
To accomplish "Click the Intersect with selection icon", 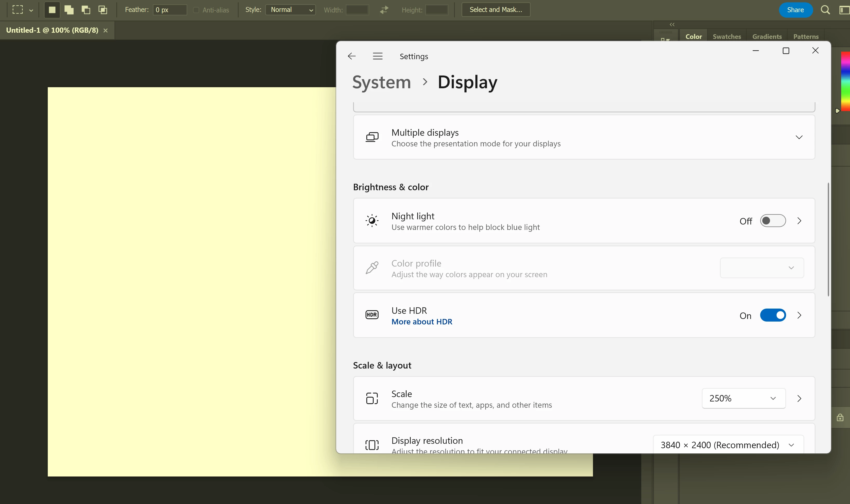I will tap(103, 10).
